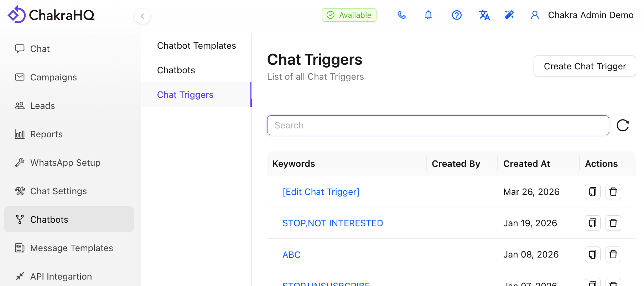Copy the STOP,NOT INTERESTED trigger
The height and width of the screenshot is (286, 644).
click(593, 223)
